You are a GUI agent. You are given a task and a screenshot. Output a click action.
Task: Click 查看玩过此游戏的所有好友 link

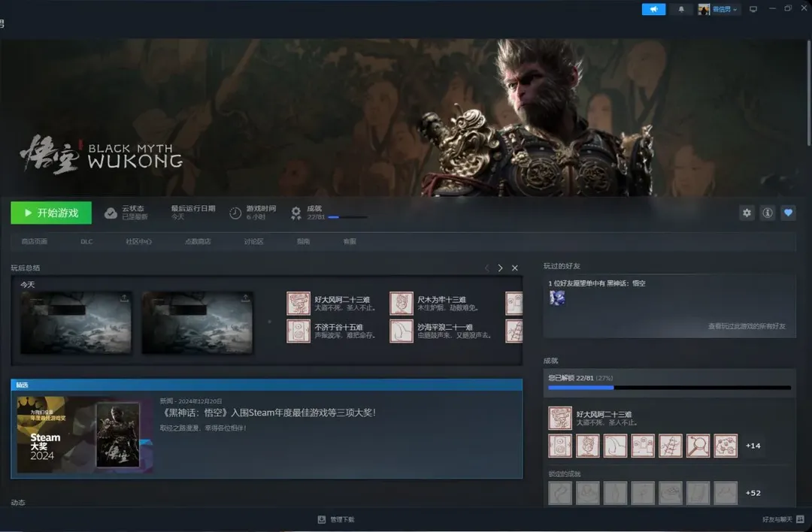coord(747,326)
